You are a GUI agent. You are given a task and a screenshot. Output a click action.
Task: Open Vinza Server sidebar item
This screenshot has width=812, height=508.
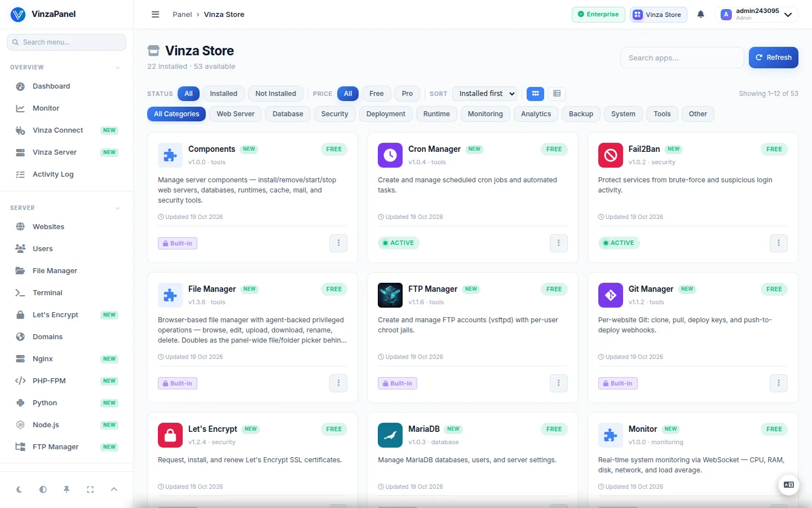click(67, 152)
